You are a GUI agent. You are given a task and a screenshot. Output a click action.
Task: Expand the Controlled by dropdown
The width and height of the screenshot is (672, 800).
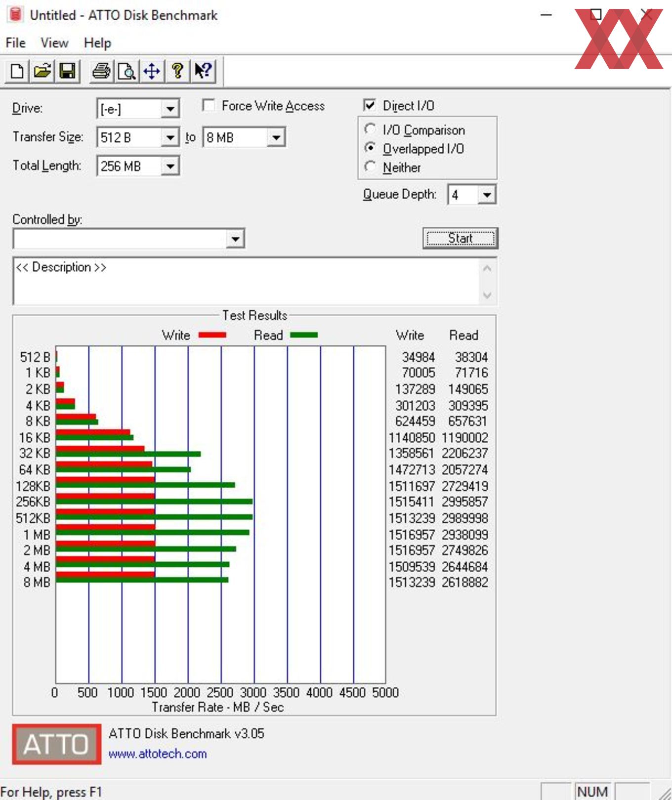coord(236,239)
